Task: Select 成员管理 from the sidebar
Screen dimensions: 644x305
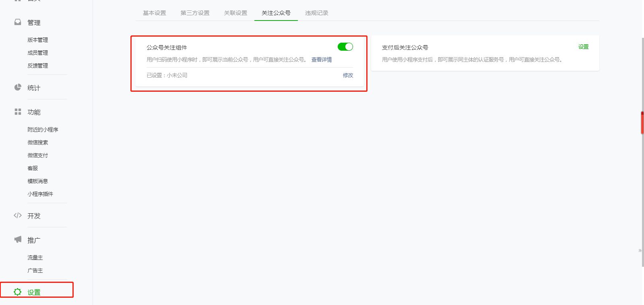Action: [x=37, y=53]
